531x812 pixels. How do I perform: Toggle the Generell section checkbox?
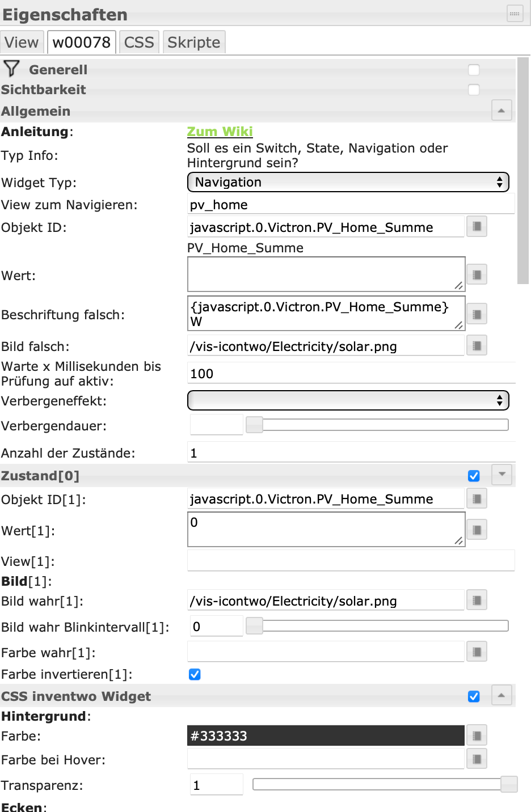[474, 70]
